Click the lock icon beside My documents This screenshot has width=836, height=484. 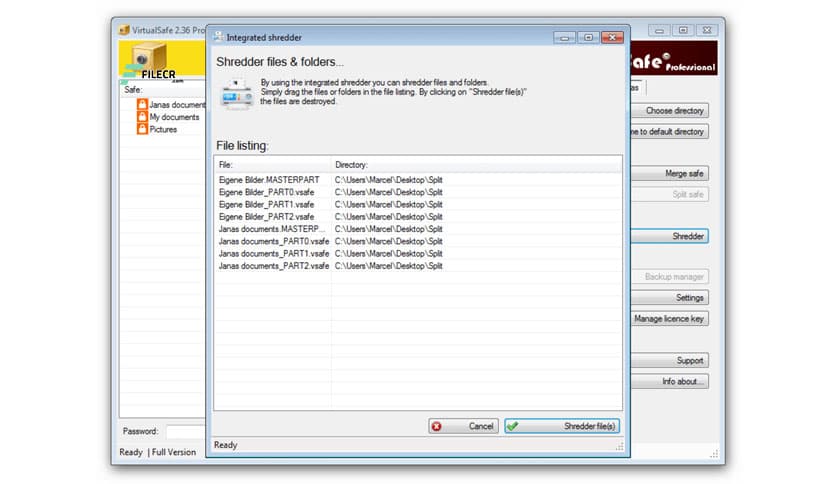pyautogui.click(x=142, y=117)
